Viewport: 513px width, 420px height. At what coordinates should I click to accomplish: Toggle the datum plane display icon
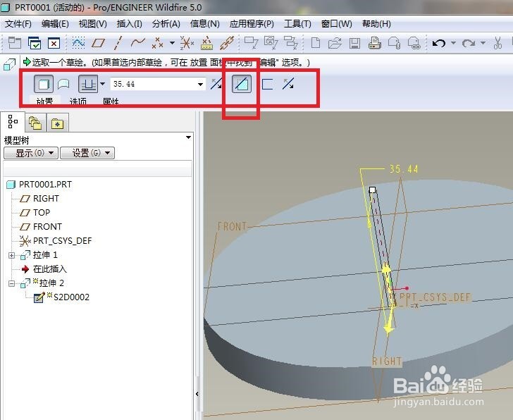click(x=98, y=43)
